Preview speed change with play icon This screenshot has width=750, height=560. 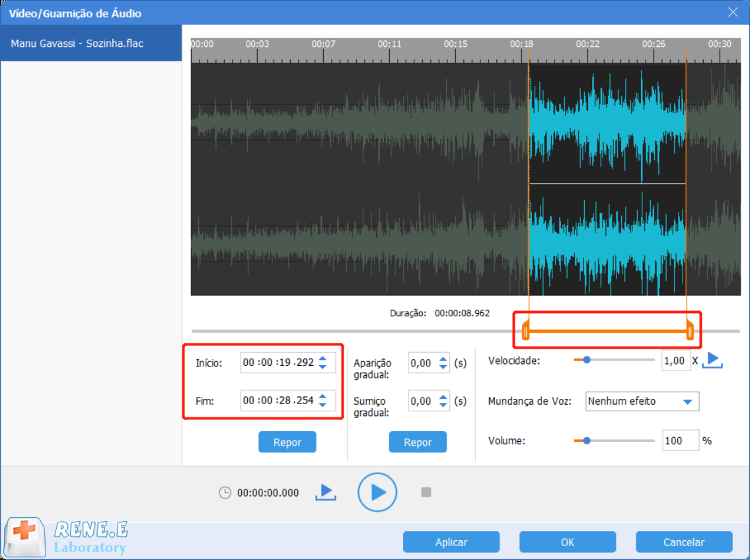712,360
